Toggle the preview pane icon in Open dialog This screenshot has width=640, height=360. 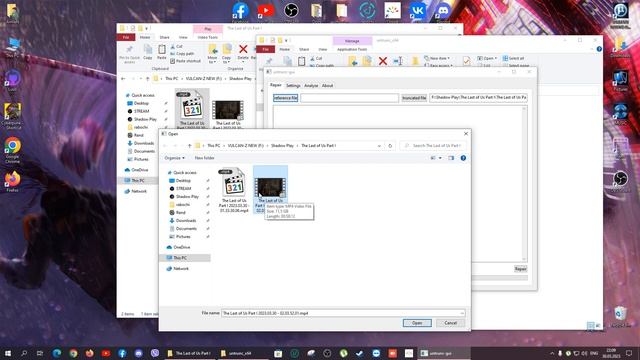pyautogui.click(x=451, y=158)
